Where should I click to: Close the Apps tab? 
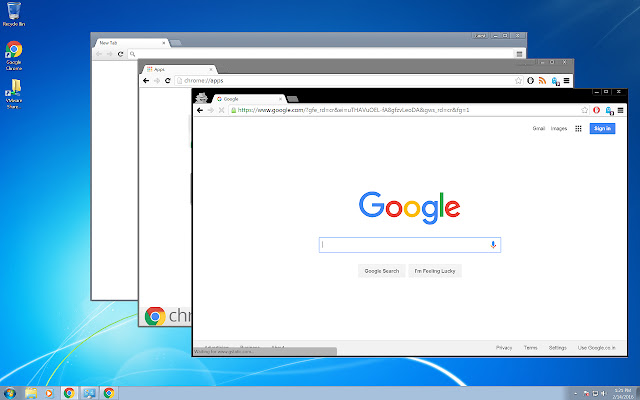[x=211, y=69]
